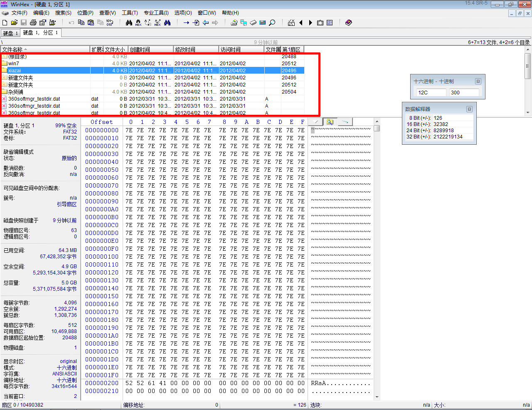Click the help book icon
The height and width of the screenshot is (410, 532).
click(349, 22)
